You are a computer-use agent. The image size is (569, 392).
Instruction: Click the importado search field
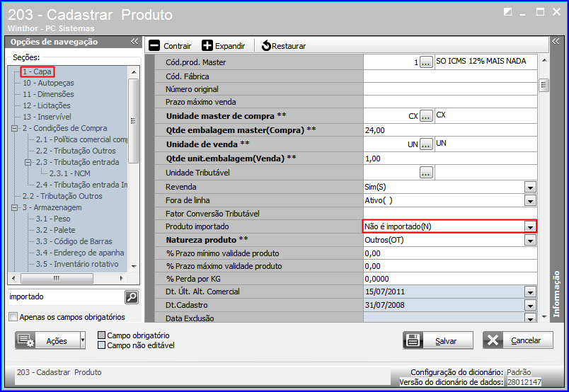tap(66, 297)
